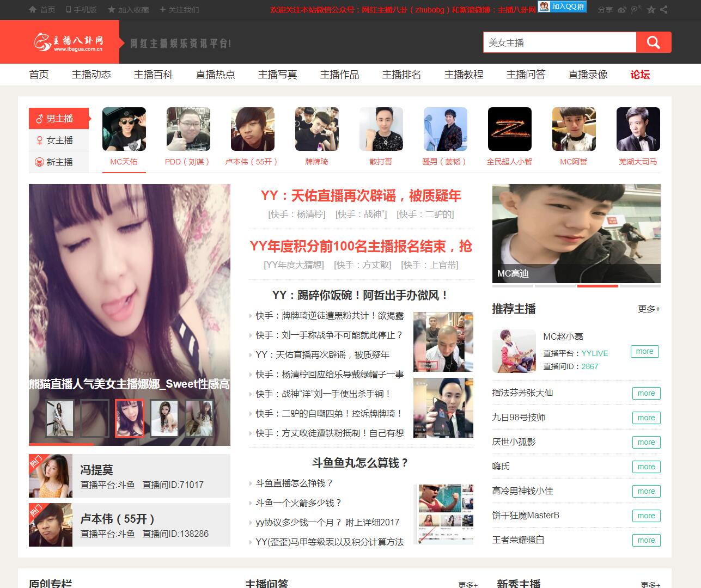Open 牌牌琦 avatar
The image size is (701, 588).
pos(317,129)
